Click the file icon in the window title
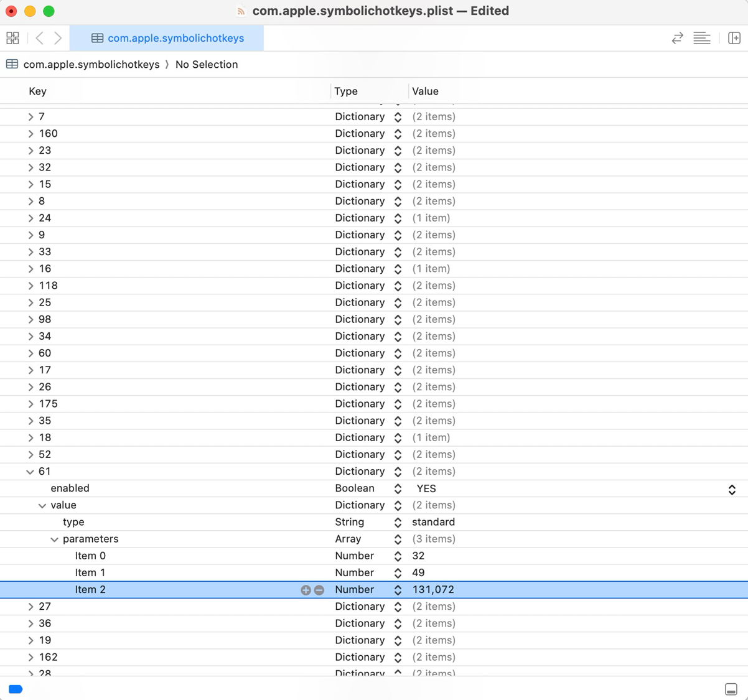The width and height of the screenshot is (748, 700). [x=241, y=11]
